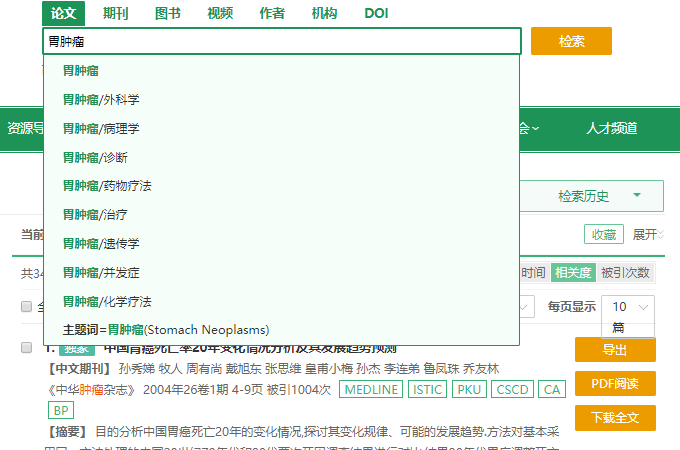Sort results by 被引次数

[x=626, y=272]
